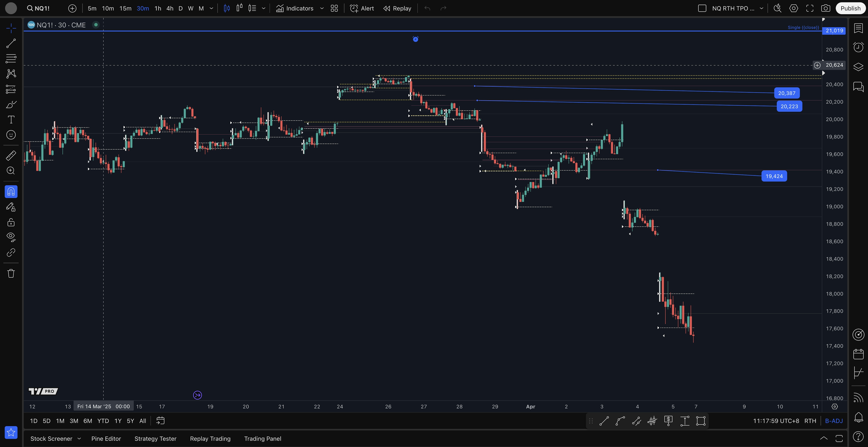
Task: Toggle B-ADJ back-adjustment setting
Action: click(x=834, y=421)
